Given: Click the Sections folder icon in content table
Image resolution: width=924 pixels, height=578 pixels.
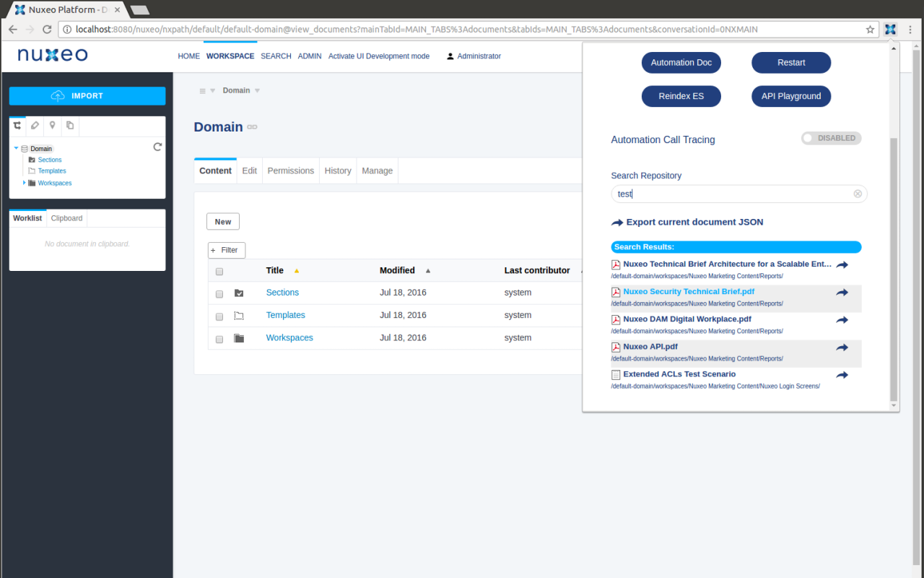Looking at the screenshot, I should coord(239,293).
